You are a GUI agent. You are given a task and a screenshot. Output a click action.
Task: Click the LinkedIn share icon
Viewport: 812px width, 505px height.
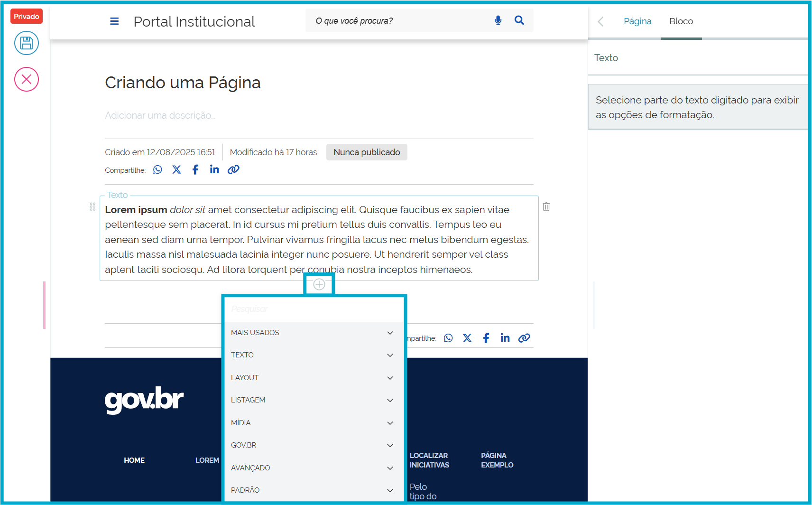[214, 169]
